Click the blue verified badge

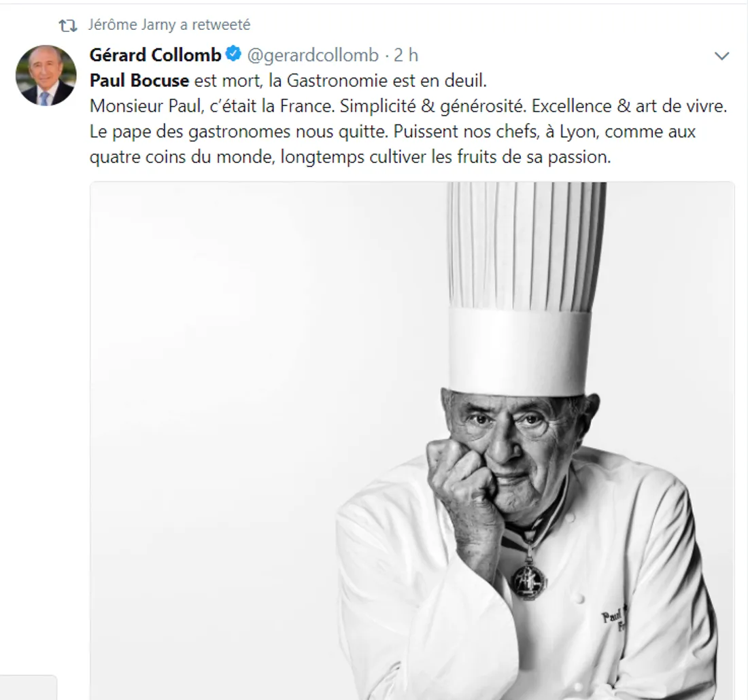[x=233, y=54]
